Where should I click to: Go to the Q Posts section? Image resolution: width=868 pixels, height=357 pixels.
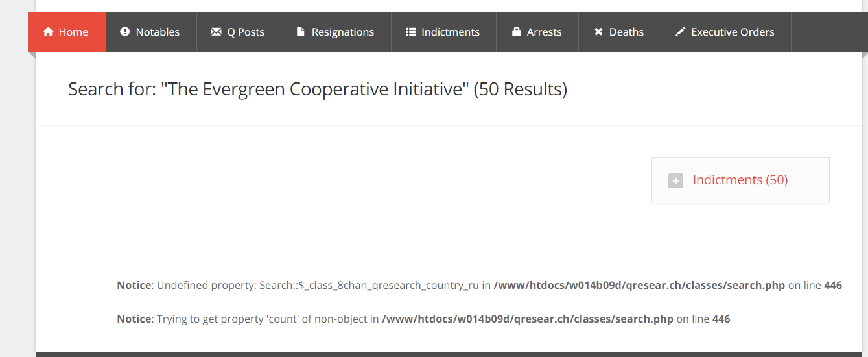click(x=239, y=32)
